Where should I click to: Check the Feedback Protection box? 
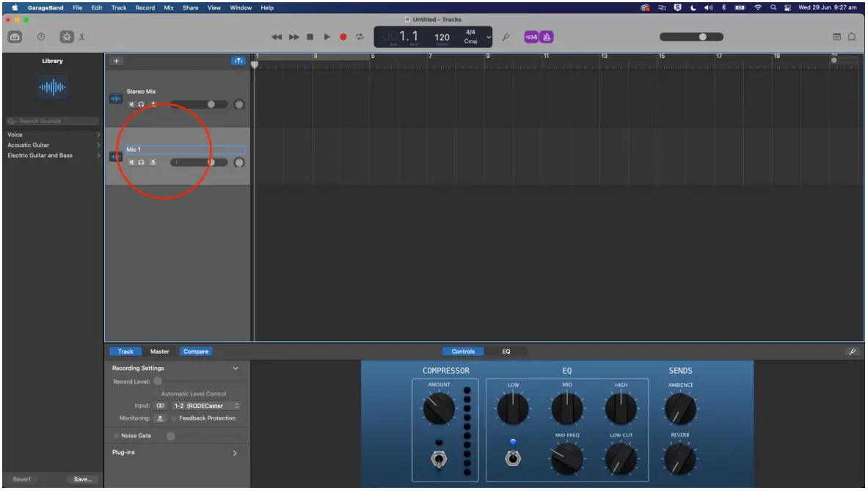[x=173, y=418]
